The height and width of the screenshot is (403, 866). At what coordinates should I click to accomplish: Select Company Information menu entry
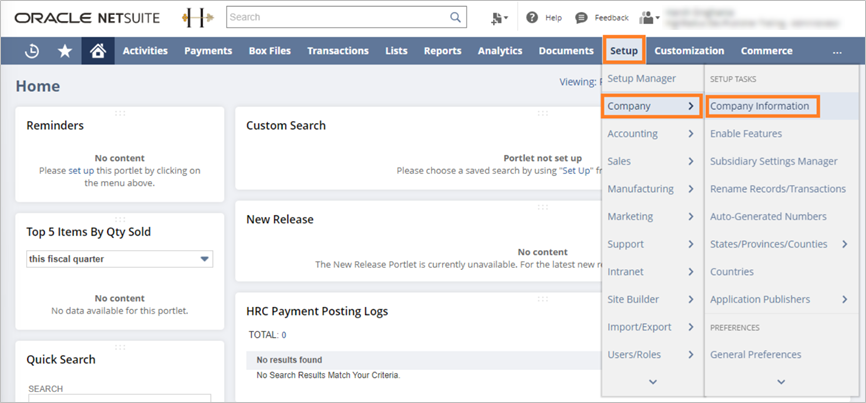[x=760, y=105]
